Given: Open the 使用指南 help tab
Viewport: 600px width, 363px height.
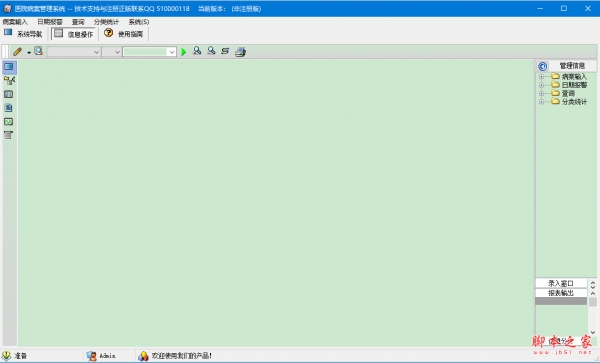Looking at the screenshot, I should click(x=124, y=34).
